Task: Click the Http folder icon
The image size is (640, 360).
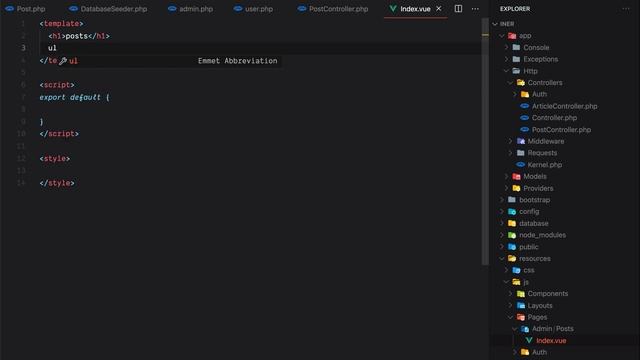Action: coord(516,71)
